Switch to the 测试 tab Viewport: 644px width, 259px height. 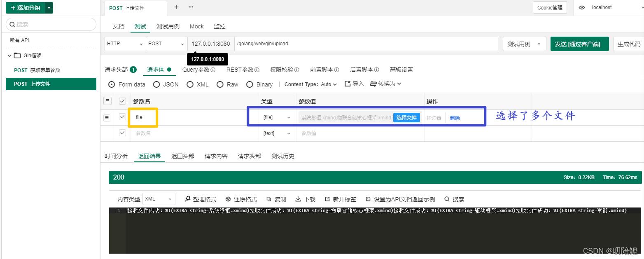point(140,26)
